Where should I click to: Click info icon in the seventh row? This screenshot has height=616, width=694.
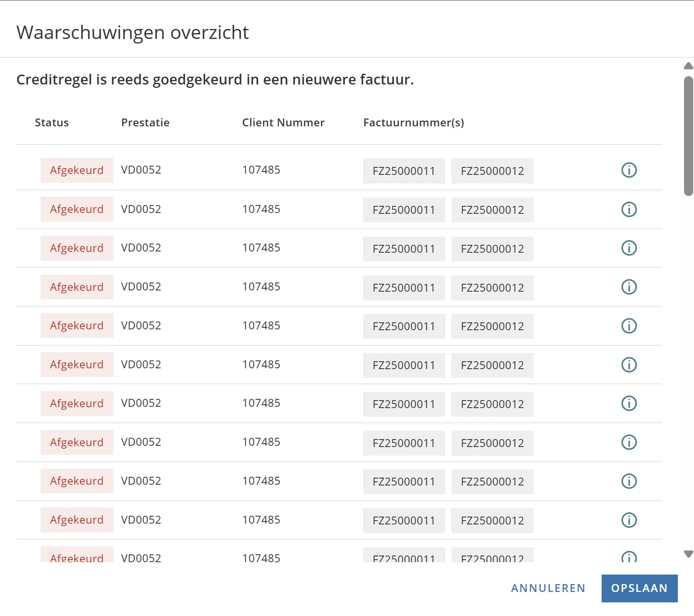tap(629, 403)
